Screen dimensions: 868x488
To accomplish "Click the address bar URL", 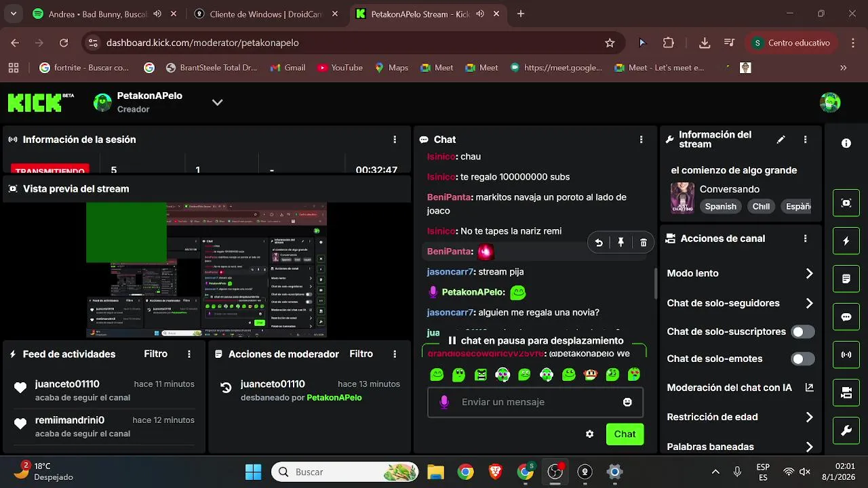I will pyautogui.click(x=202, y=43).
